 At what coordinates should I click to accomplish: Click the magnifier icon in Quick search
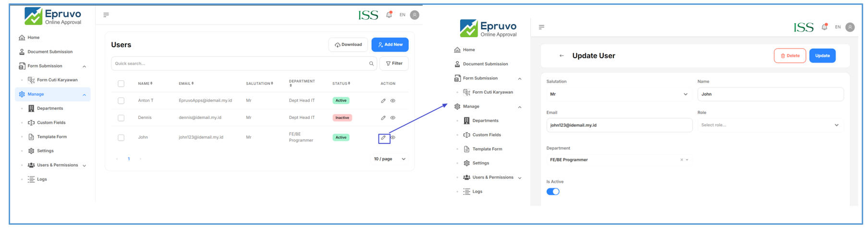click(371, 64)
